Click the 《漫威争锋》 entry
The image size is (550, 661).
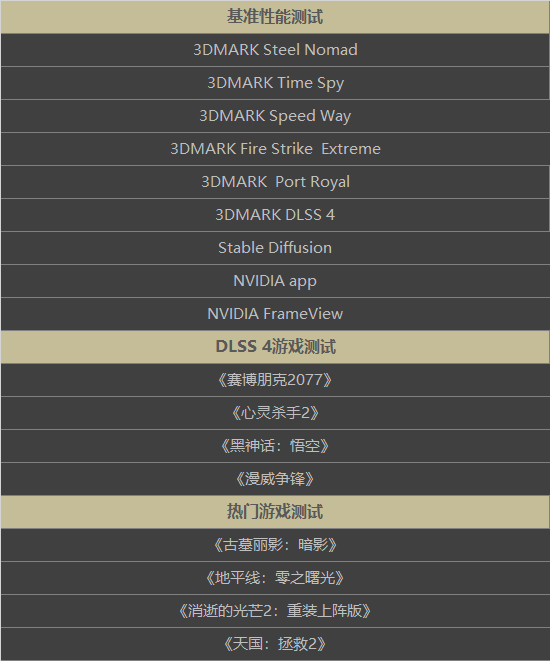pos(275,479)
